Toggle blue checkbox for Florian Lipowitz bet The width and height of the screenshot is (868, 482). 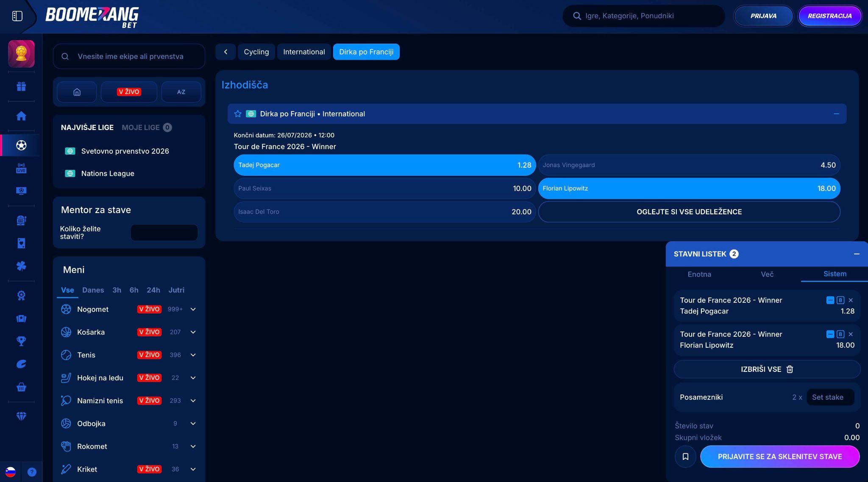coord(830,334)
